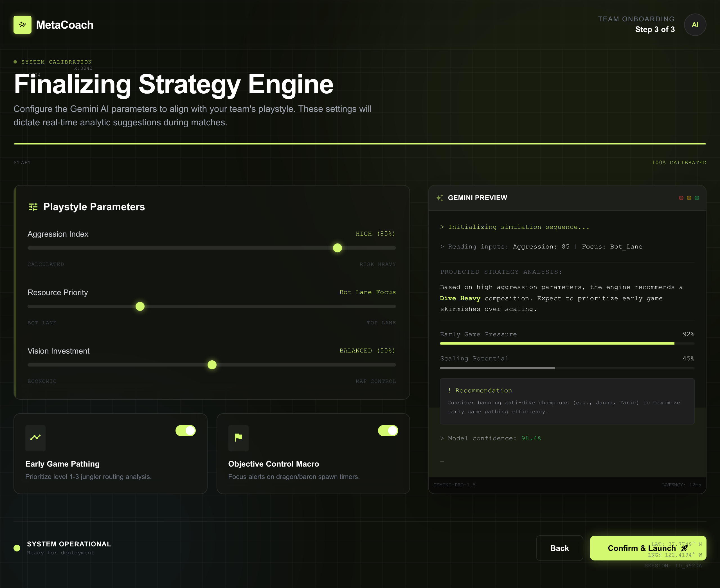Open the AI avatar profile circle
This screenshot has height=588, width=720.
(x=695, y=25)
